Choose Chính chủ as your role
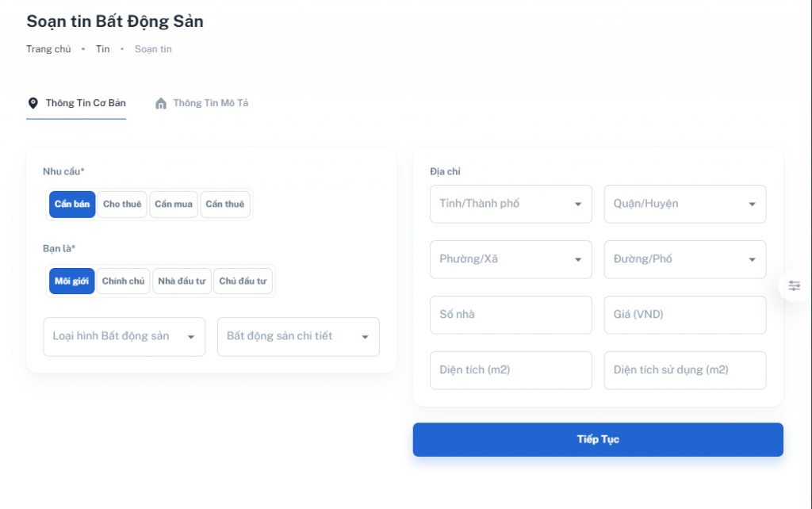 [123, 281]
